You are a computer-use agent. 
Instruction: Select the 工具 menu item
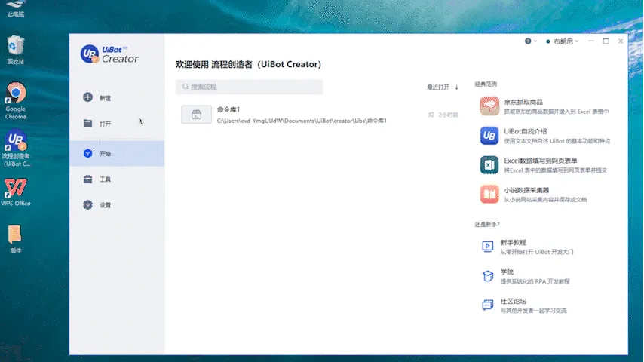tap(117, 179)
